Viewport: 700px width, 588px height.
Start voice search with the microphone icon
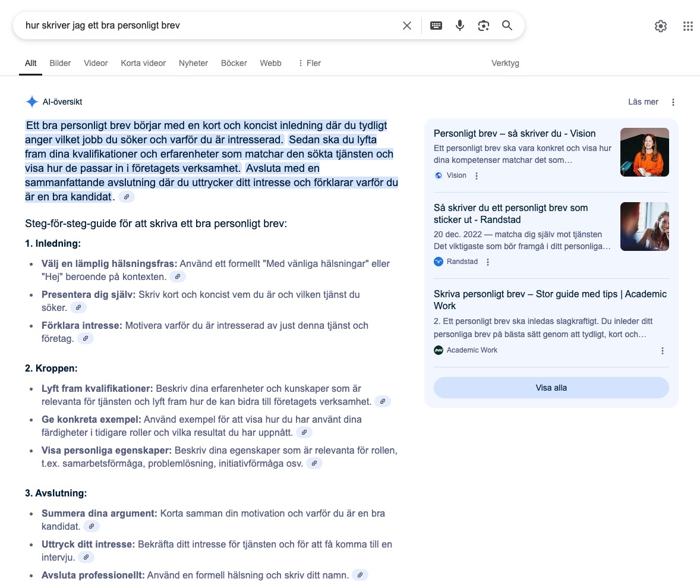[459, 26]
